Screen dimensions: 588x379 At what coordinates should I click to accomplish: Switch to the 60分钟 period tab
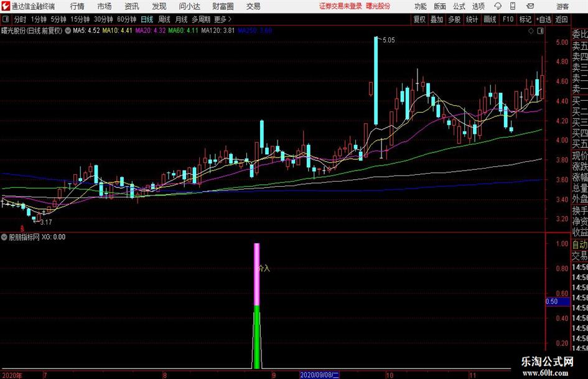(126, 19)
